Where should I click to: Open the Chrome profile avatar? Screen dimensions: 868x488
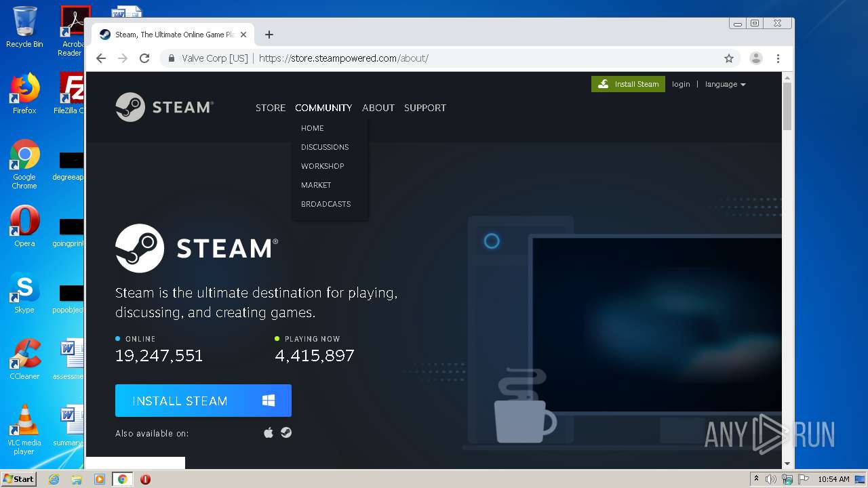(x=755, y=58)
